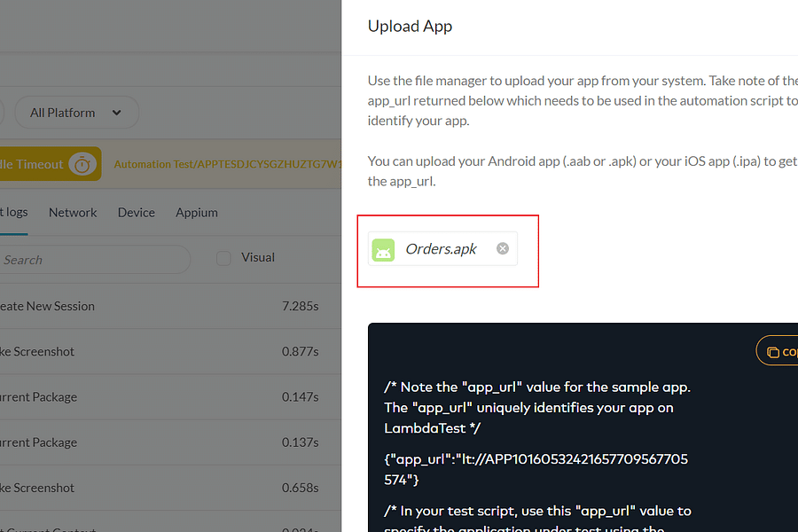The height and width of the screenshot is (532, 798).
Task: Click the Android icon inside the red highlighted box
Action: (x=383, y=249)
